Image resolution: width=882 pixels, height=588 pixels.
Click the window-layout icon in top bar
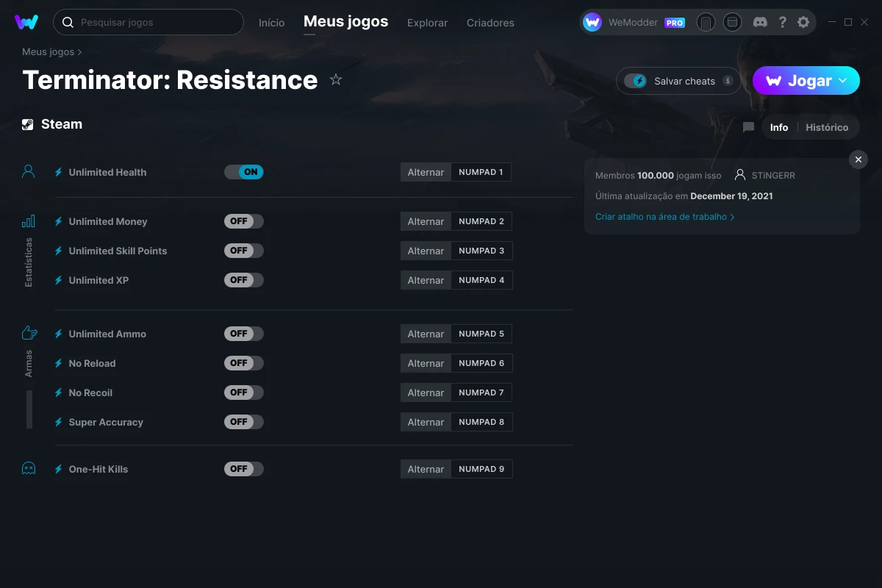tap(732, 22)
